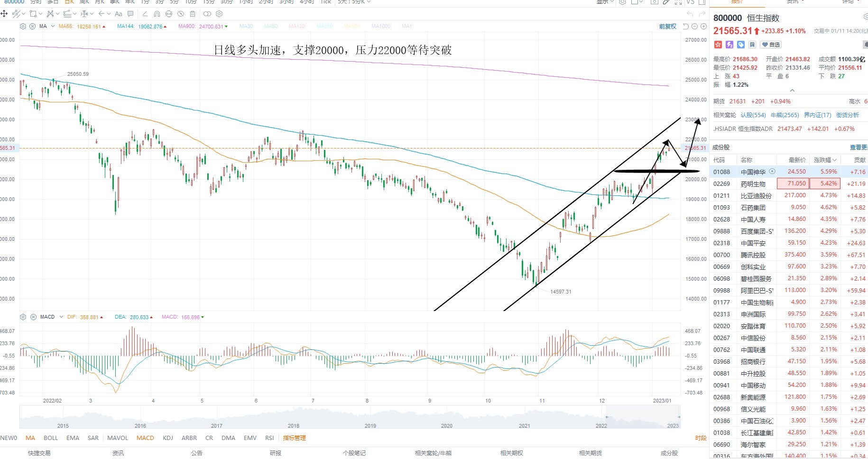Screen dimensions: 868x459
Task: Add a comment bubble annotation
Action: pyautogui.click(x=130, y=14)
